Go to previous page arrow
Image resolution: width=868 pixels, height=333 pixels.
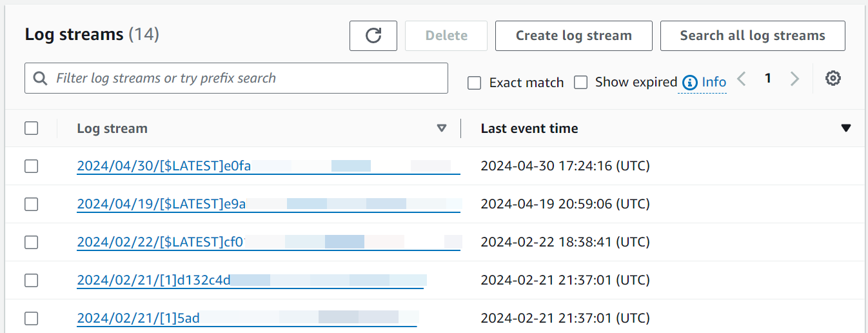click(742, 79)
